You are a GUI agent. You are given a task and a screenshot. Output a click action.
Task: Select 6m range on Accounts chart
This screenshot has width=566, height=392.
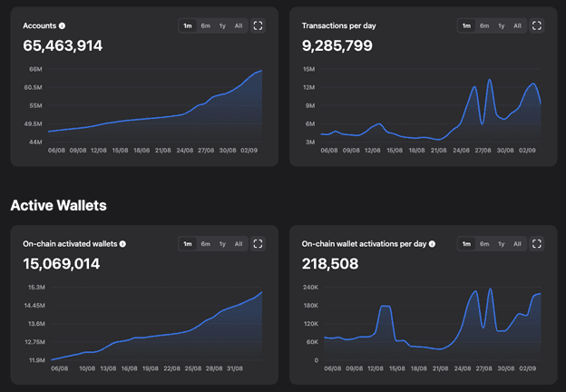[x=205, y=26]
